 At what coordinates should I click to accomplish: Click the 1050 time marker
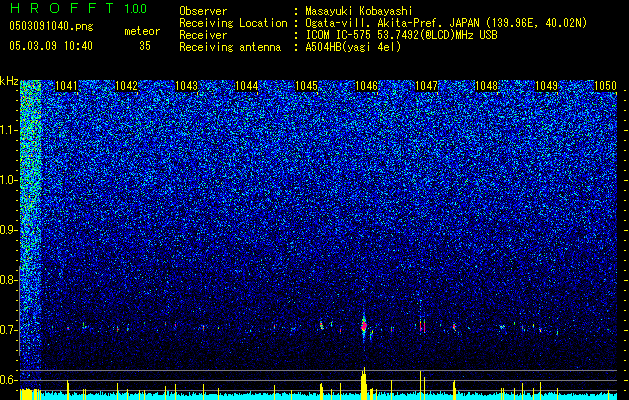pyautogui.click(x=605, y=86)
